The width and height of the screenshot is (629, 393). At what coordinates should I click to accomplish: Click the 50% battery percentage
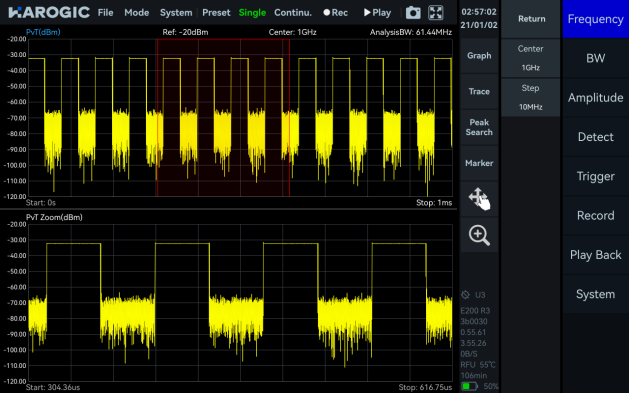(x=491, y=387)
